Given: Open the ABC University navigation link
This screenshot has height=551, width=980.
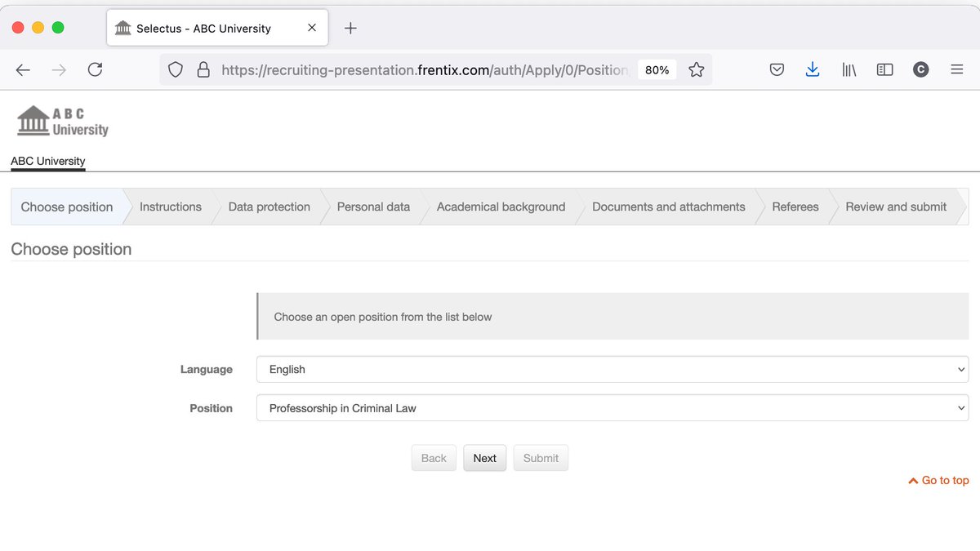Looking at the screenshot, I should pyautogui.click(x=48, y=161).
